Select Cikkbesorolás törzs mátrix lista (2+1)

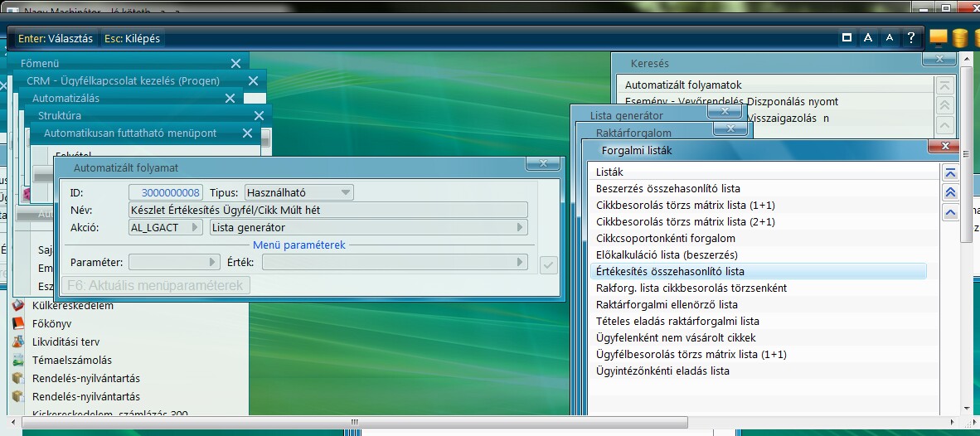pos(758,222)
